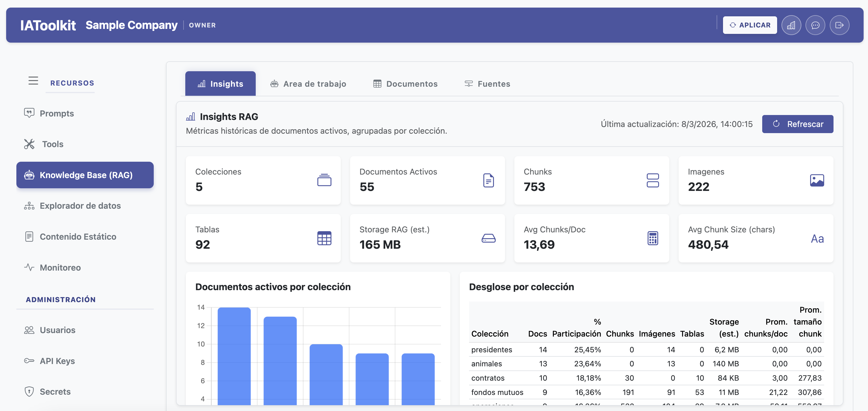Click the logout icon in header
Viewport: 868px width, 411px height.
pos(839,25)
